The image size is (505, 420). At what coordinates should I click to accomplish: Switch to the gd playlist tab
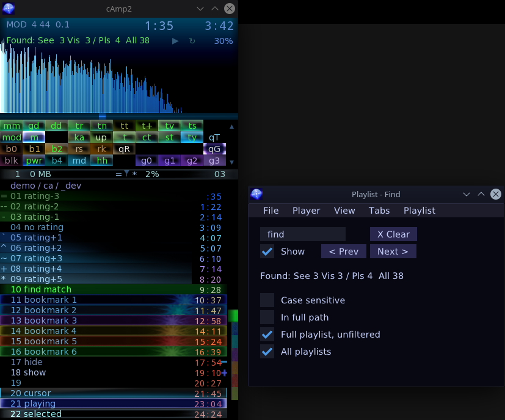[x=34, y=126]
